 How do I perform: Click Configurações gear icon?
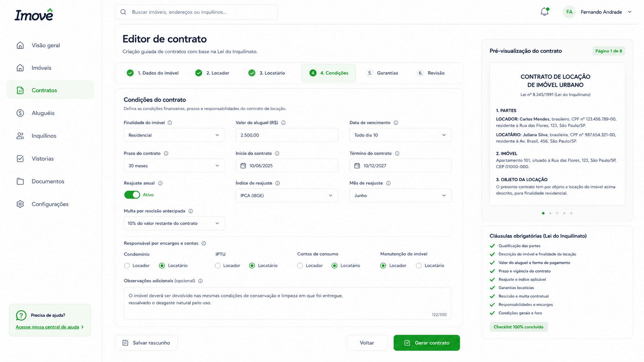(x=20, y=204)
